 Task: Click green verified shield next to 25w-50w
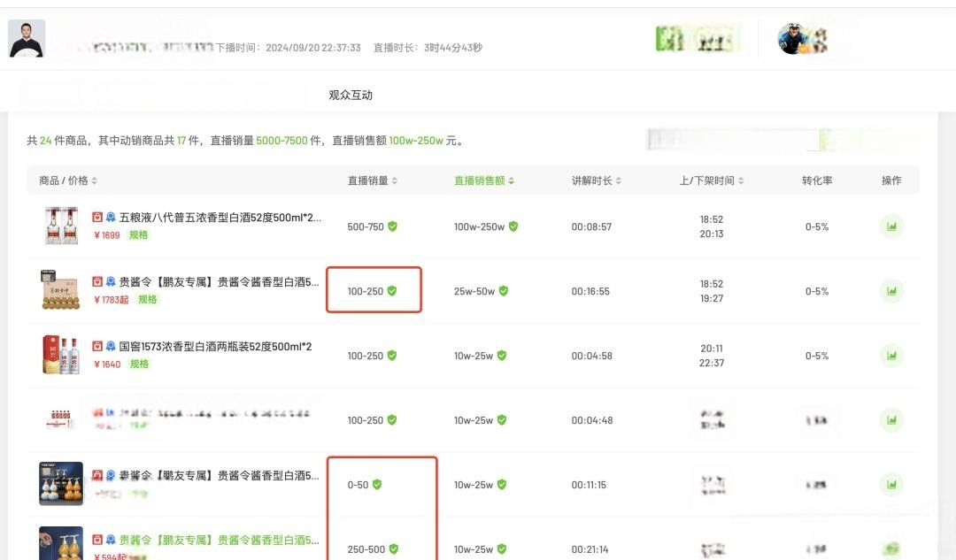(504, 291)
